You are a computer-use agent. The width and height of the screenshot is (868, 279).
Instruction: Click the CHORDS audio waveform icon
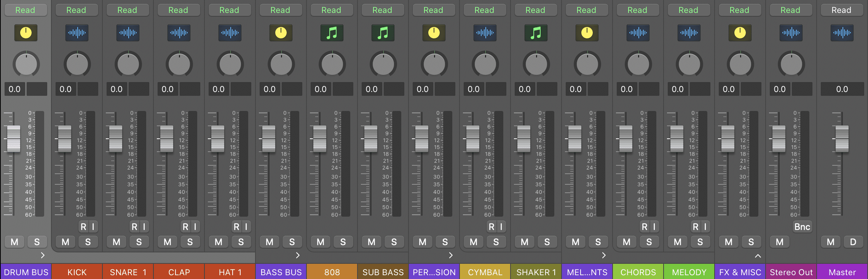point(638,33)
